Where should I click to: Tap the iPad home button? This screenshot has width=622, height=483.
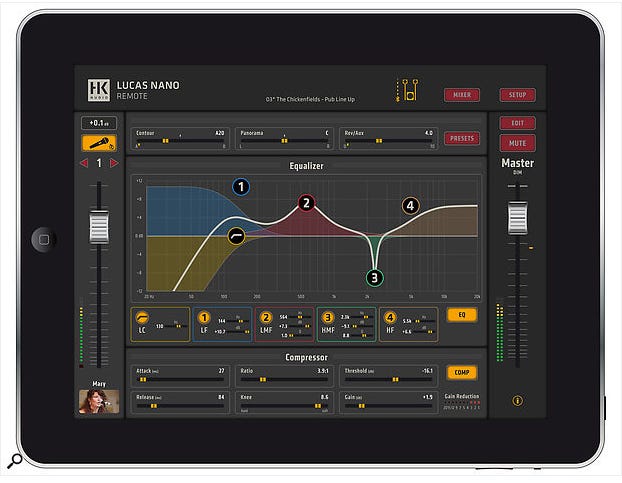(44, 240)
